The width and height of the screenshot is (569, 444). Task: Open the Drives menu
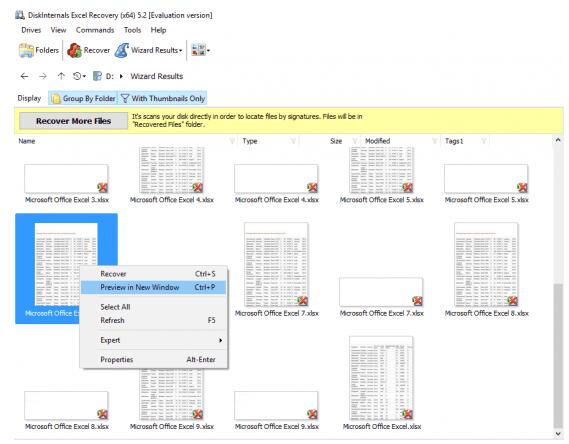click(x=31, y=30)
